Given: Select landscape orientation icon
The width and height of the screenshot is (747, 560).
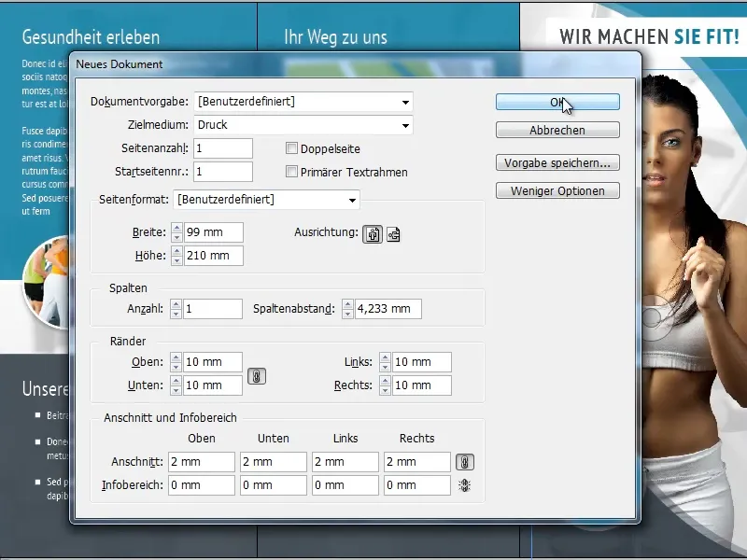Looking at the screenshot, I should coord(393,234).
